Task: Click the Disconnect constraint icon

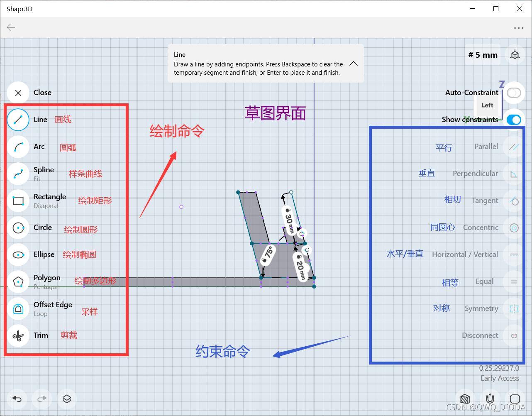Action: click(514, 335)
